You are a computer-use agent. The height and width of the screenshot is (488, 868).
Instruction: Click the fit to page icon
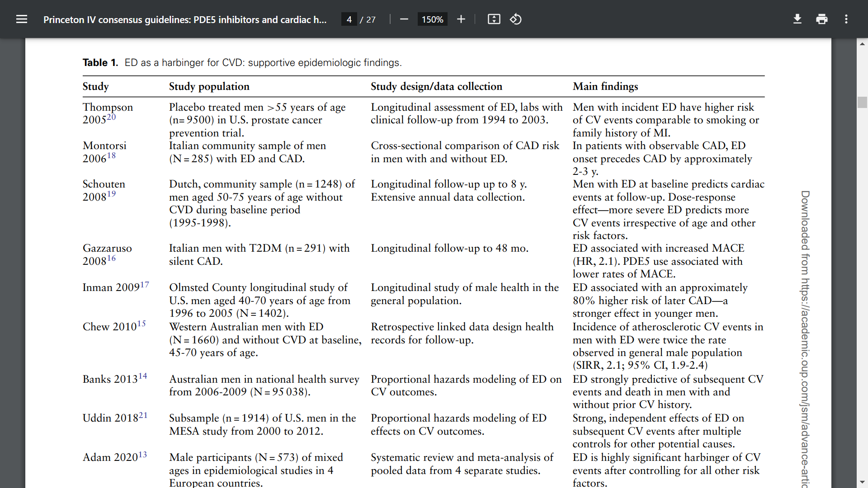click(494, 19)
